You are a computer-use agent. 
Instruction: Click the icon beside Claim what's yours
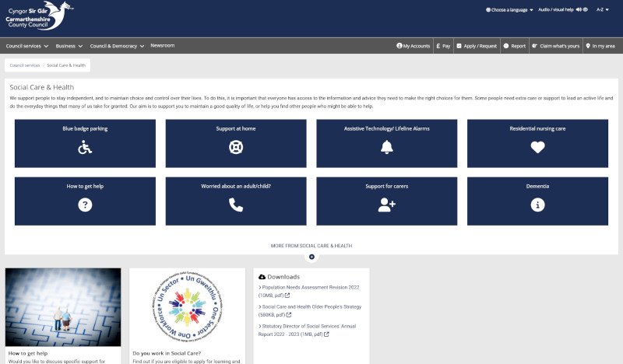pyautogui.click(x=535, y=46)
